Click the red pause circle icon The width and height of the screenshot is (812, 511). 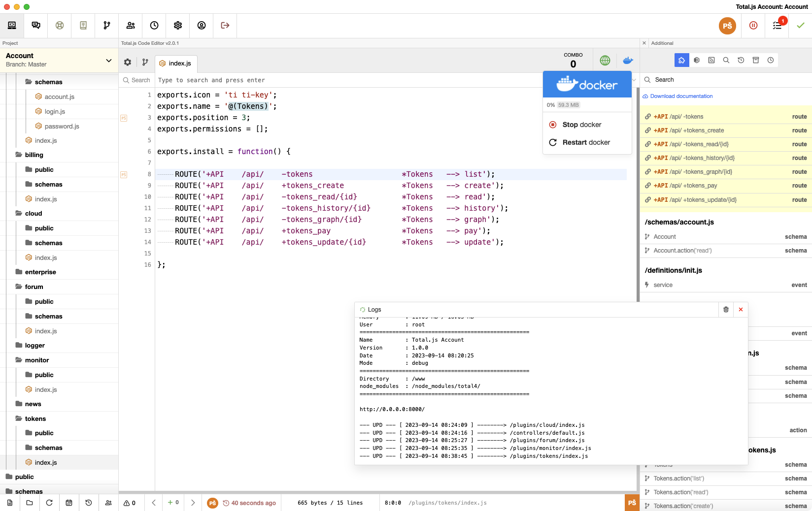(753, 26)
